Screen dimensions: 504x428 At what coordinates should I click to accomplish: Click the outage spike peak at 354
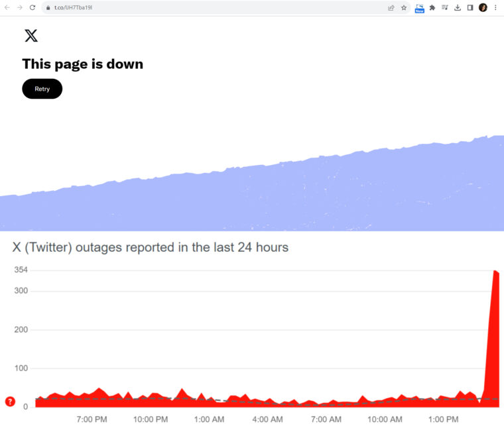click(x=495, y=272)
